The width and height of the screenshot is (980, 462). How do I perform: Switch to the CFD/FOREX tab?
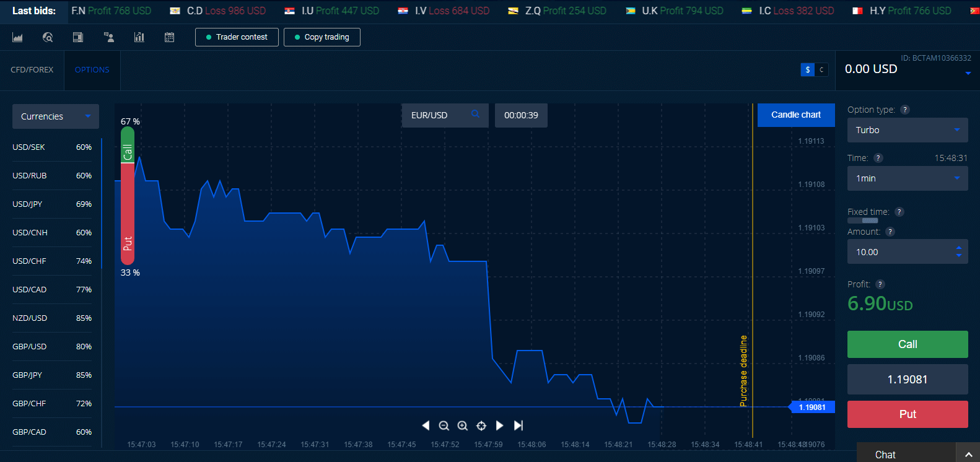[32, 70]
